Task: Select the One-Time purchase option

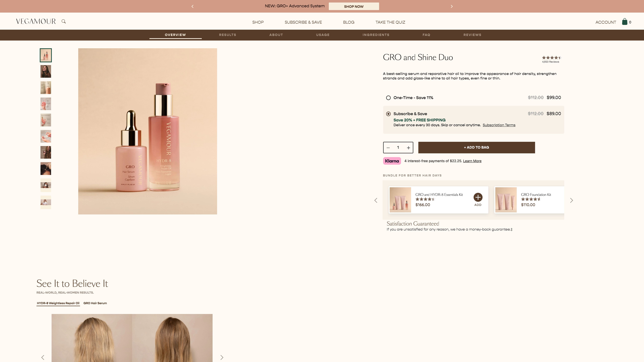Action: (x=388, y=98)
